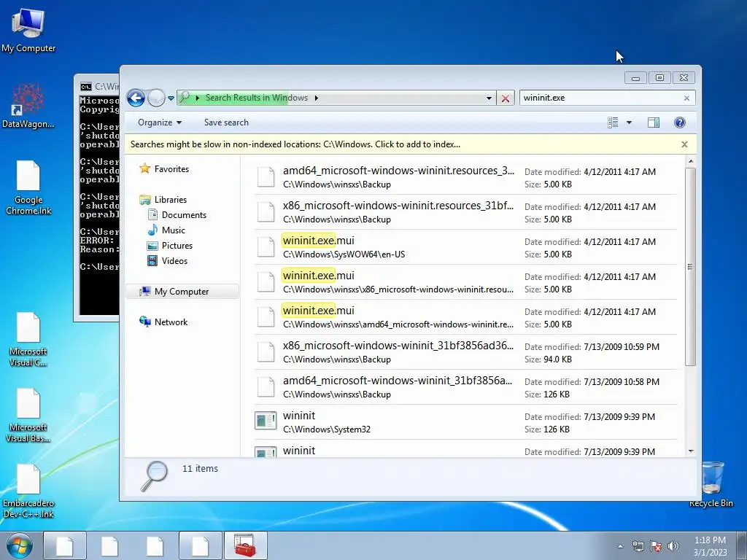
Task: Select DataWagon desktop shortcut
Action: coord(28,106)
